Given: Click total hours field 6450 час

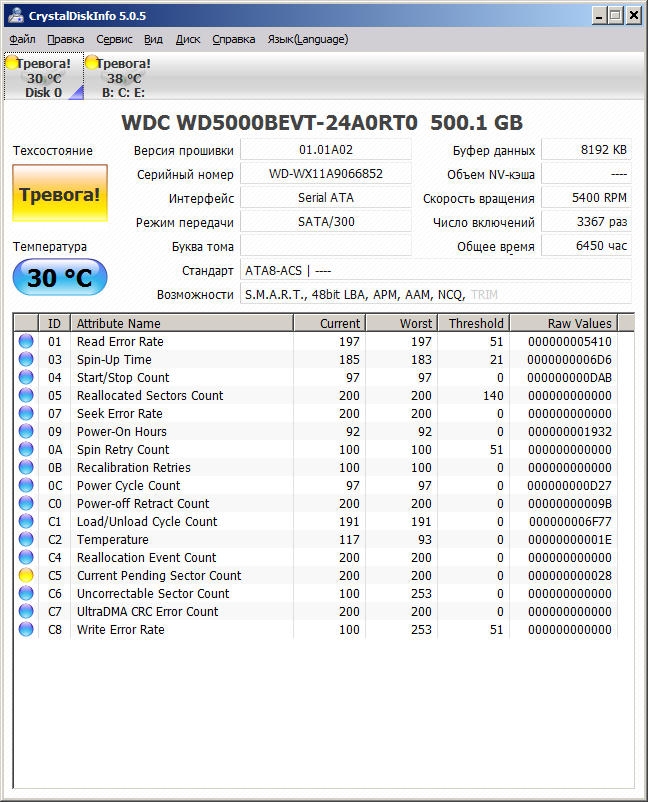Looking at the screenshot, I should [586, 246].
